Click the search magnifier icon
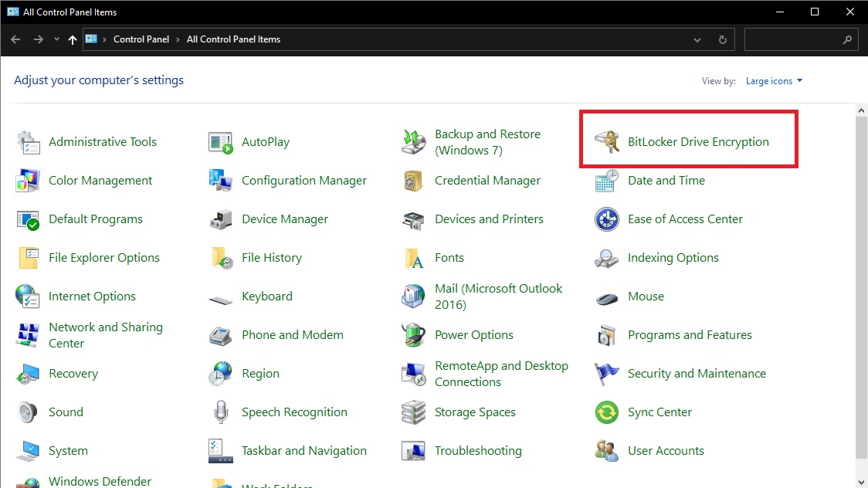This screenshot has height=488, width=868. [x=847, y=40]
